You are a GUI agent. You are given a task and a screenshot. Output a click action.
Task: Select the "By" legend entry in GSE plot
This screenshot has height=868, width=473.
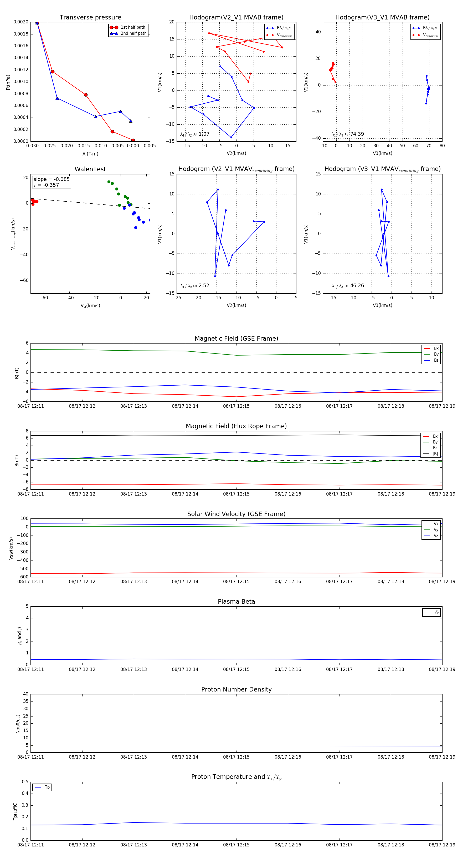(431, 354)
